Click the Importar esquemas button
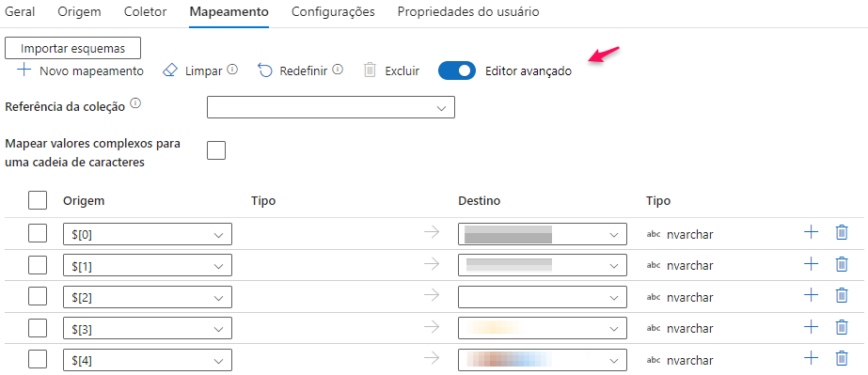The width and height of the screenshot is (868, 375). (x=73, y=48)
